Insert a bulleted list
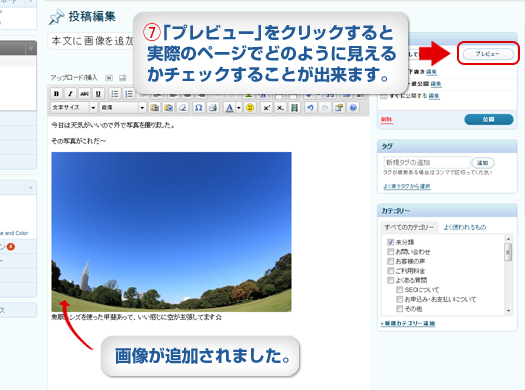This screenshot has width=525, height=390. [115, 94]
